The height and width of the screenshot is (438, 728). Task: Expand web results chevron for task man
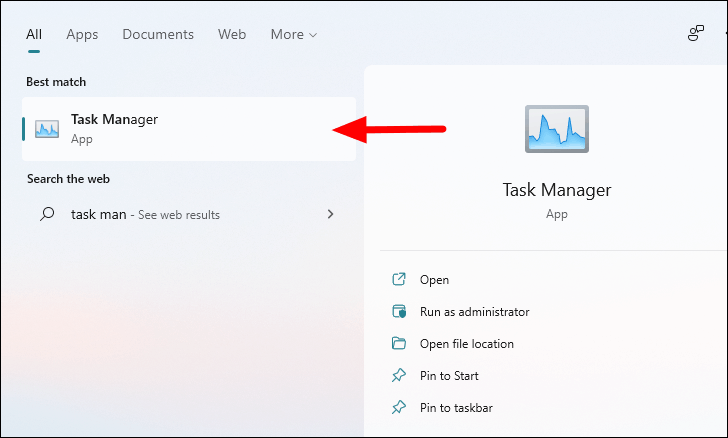point(330,214)
